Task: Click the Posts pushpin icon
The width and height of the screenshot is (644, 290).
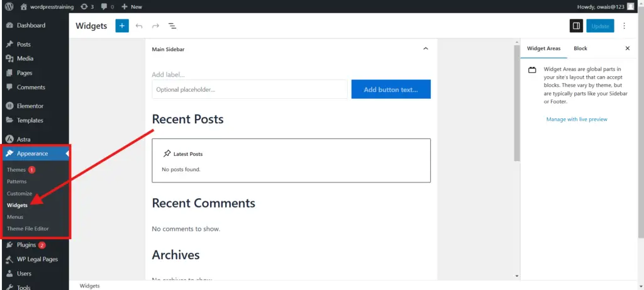Action: point(9,45)
